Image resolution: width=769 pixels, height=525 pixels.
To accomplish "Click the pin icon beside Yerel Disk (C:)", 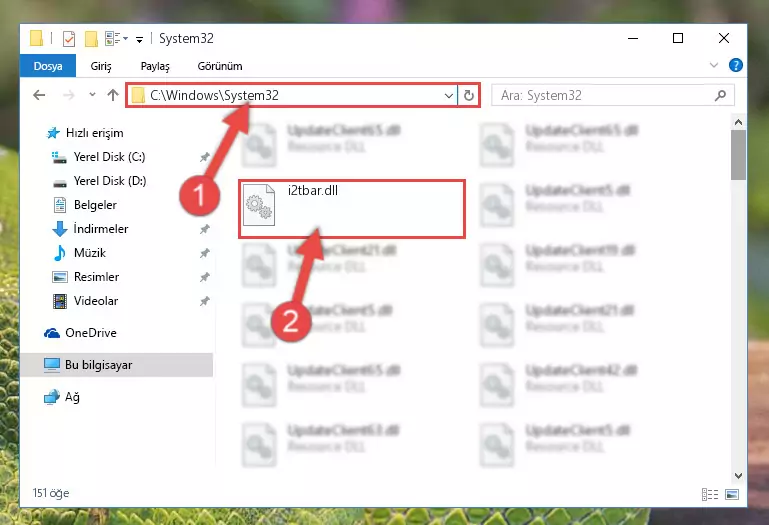I will 205,158.
